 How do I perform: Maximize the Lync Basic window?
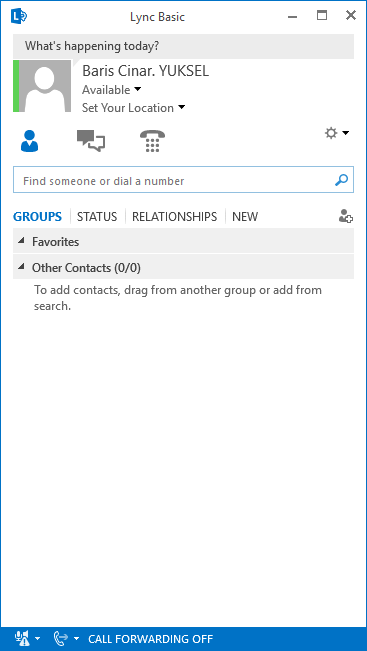pos(322,16)
